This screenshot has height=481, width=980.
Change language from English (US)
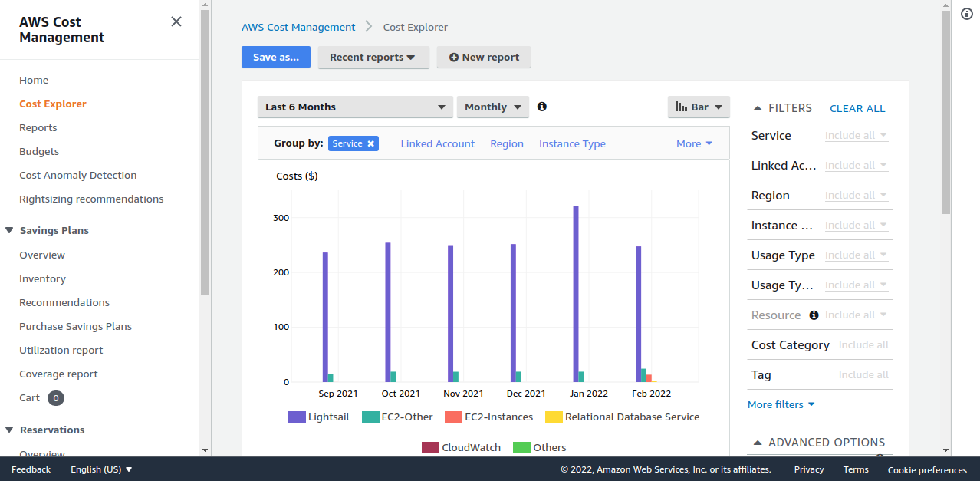pos(101,469)
